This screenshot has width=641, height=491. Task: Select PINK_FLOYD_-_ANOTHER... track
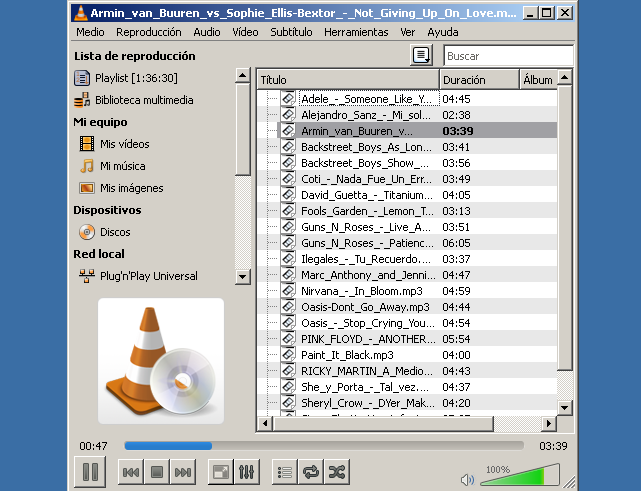pyautogui.click(x=407, y=339)
